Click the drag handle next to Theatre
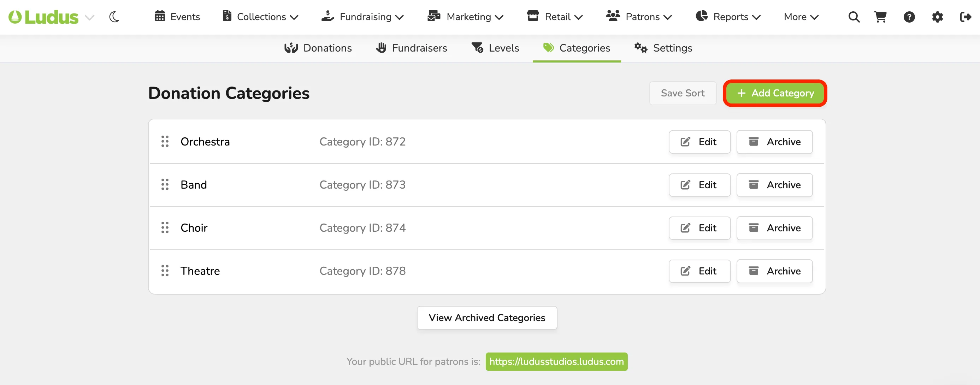The image size is (980, 385). click(165, 271)
